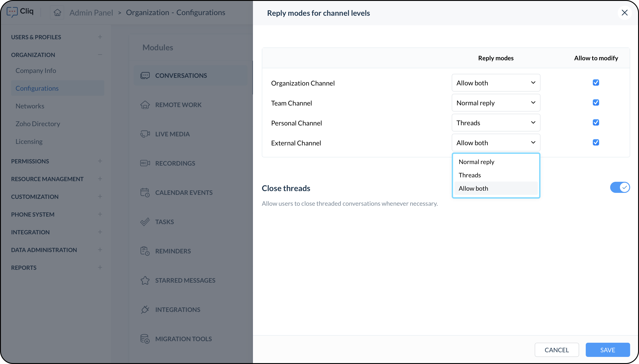Click the Cliq logo icon
639x364 pixels.
(x=12, y=12)
